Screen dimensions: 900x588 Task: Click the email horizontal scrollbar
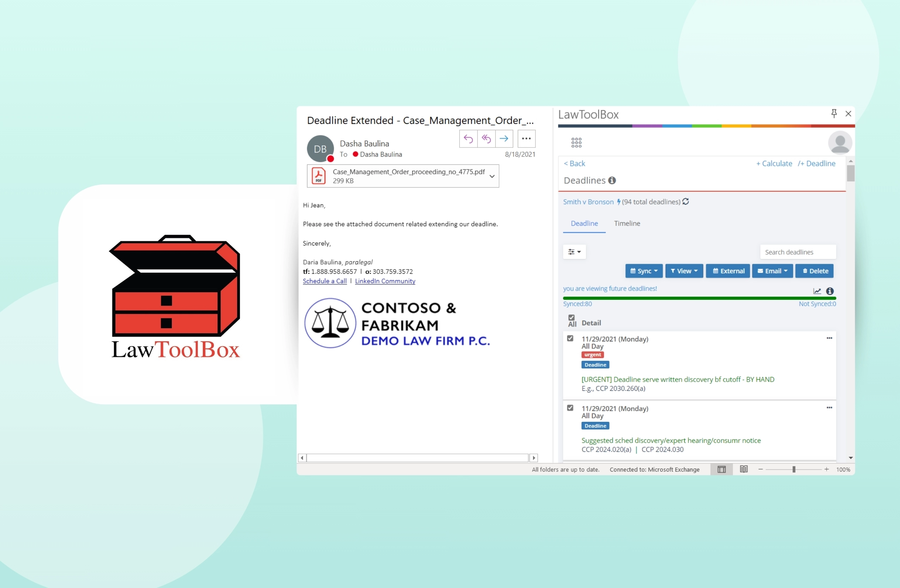coord(418,458)
